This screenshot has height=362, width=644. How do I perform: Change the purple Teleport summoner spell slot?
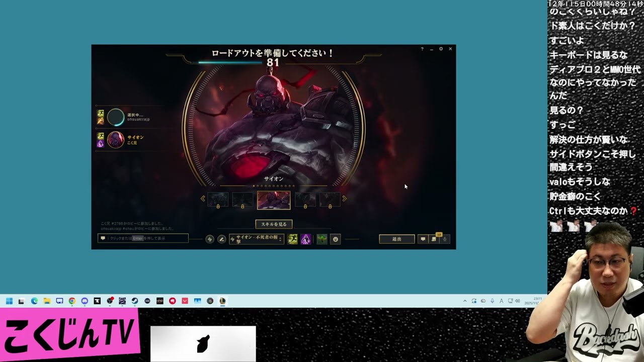click(x=306, y=239)
